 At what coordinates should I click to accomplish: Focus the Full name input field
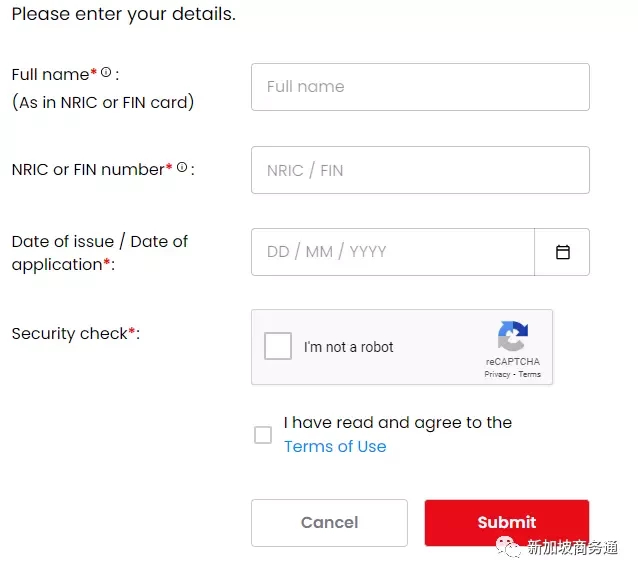tap(420, 87)
